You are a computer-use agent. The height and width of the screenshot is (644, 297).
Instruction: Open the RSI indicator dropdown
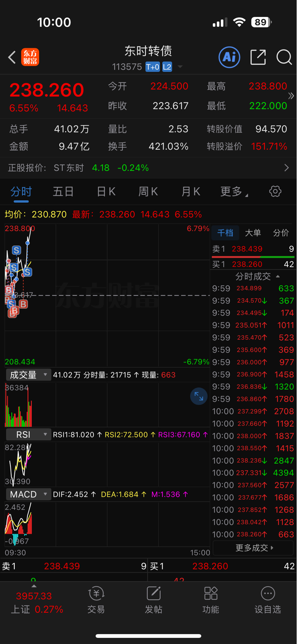[28, 434]
